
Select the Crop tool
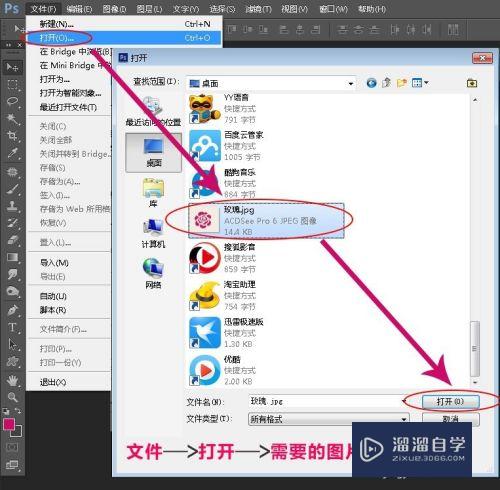click(13, 136)
